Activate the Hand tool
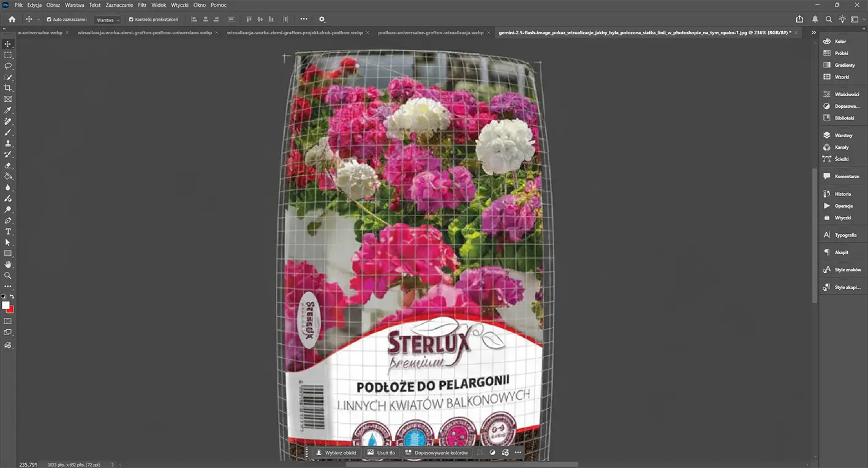Viewport: 868px width, 468px height. tap(8, 265)
